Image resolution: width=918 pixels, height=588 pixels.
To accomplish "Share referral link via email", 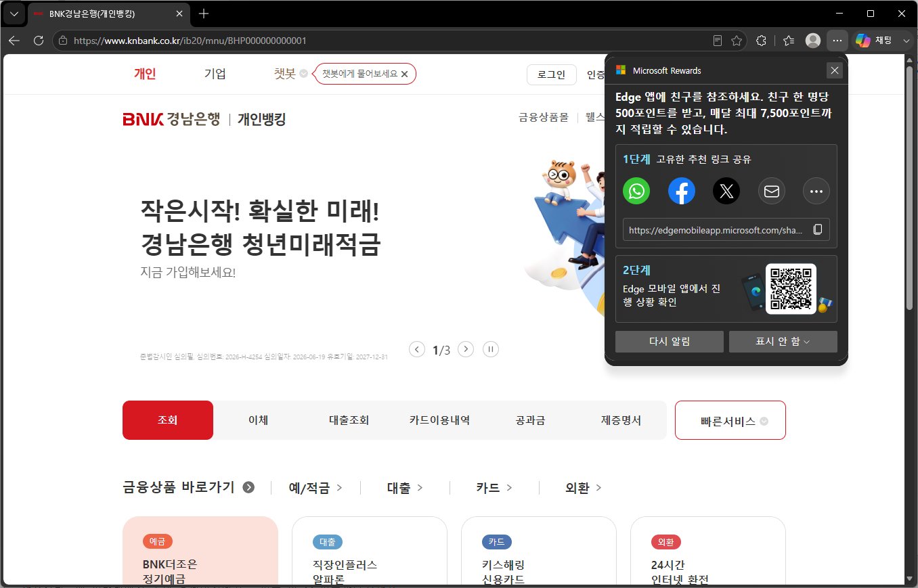I will tap(771, 191).
